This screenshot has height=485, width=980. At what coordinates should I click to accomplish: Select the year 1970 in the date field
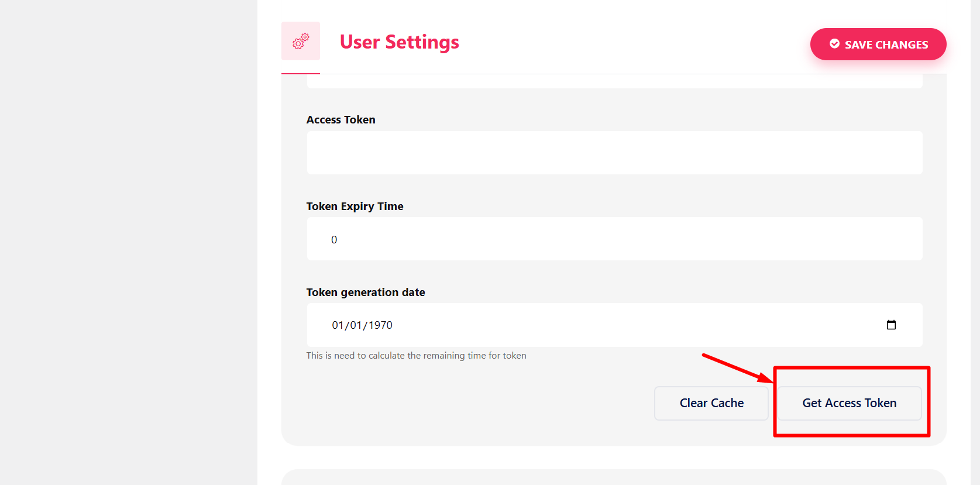[380, 325]
